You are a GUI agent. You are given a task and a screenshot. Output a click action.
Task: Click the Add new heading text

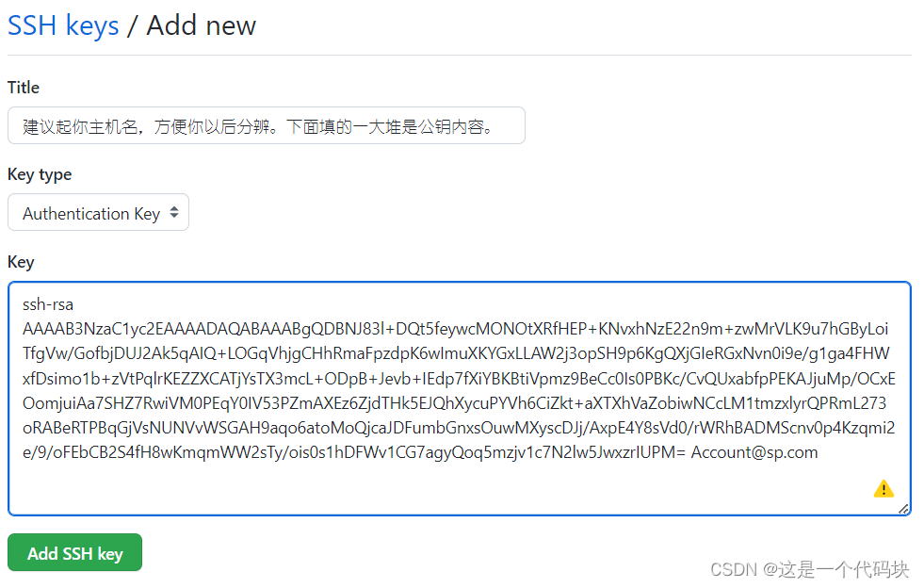coord(201,26)
